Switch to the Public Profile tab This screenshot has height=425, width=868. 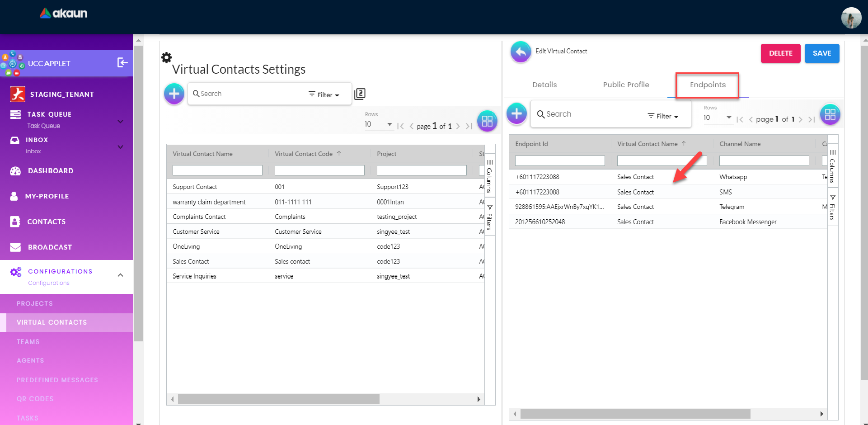tap(626, 85)
